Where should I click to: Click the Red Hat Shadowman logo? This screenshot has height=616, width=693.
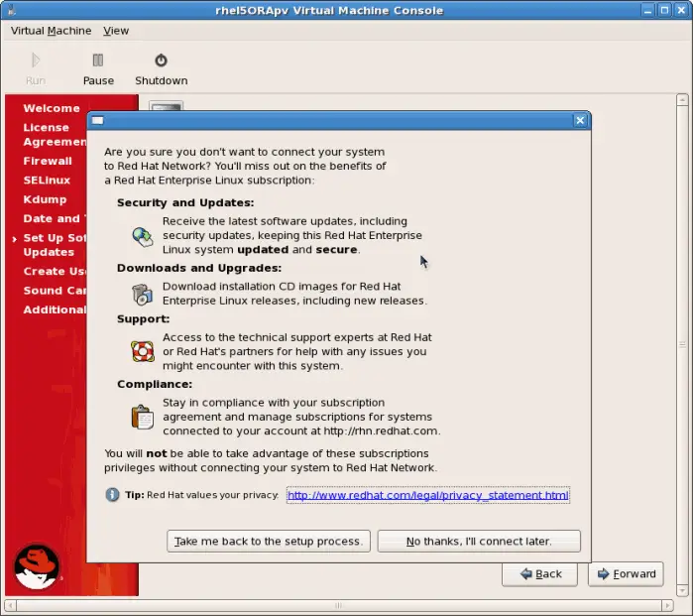click(x=37, y=566)
